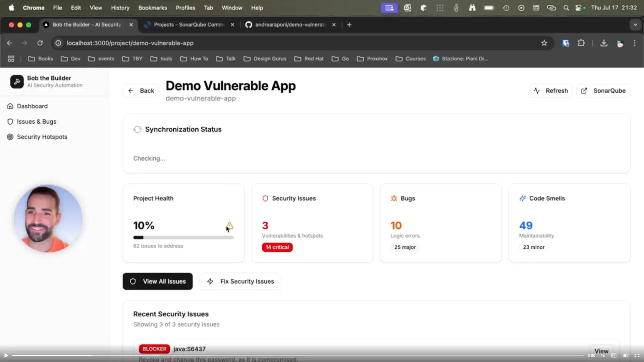Open Chrome three-dot menu
Viewport: 644px width, 362px height.
tap(634, 43)
